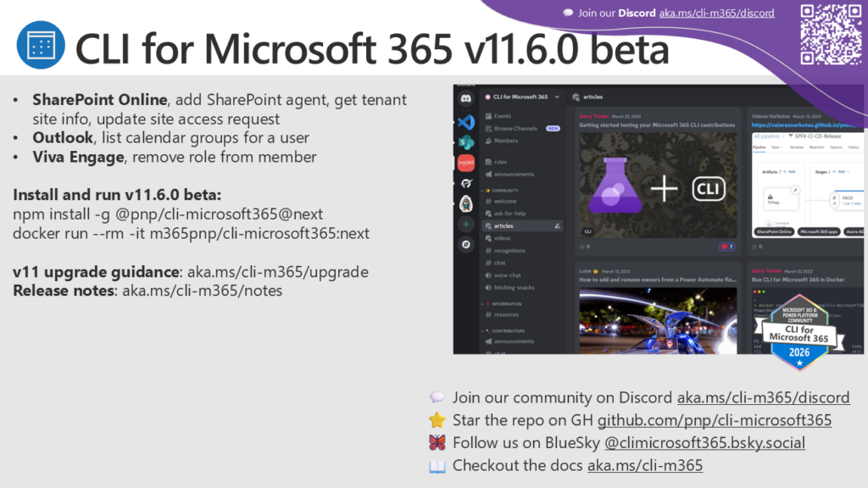Collapse the INFORMATION channel category

pyautogui.click(x=503, y=304)
